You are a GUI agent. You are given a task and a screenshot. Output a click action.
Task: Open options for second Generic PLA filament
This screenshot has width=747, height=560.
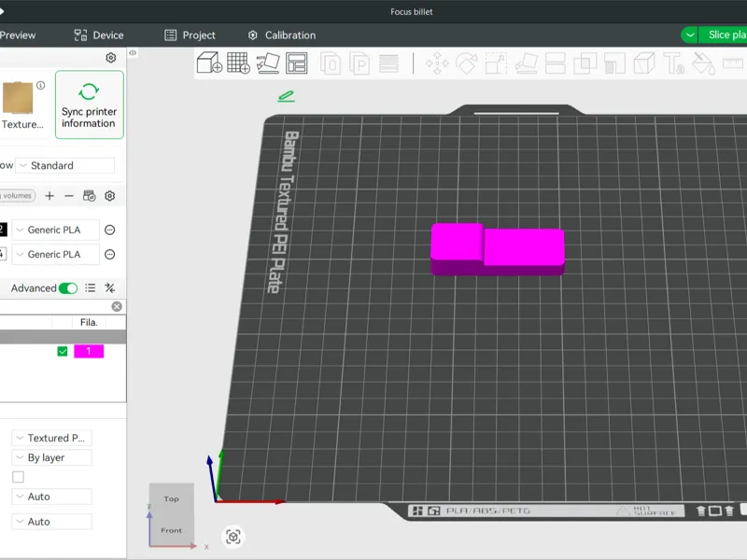click(x=109, y=254)
